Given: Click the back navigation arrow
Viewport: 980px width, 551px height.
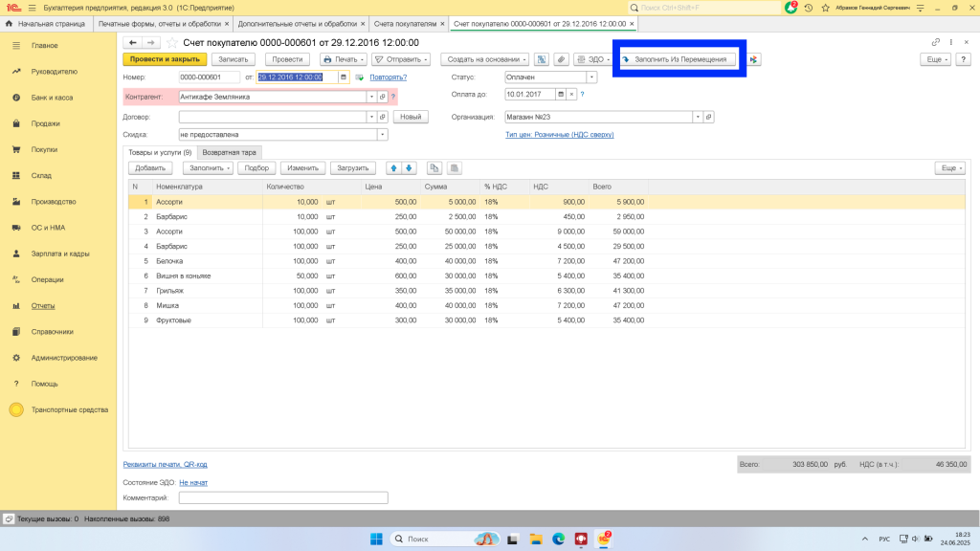Looking at the screenshot, I should coord(132,42).
